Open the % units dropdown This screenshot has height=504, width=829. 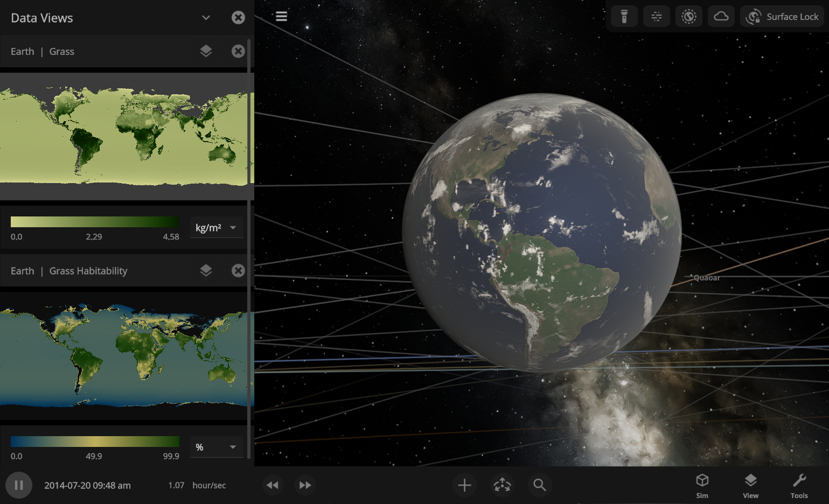tap(216, 447)
